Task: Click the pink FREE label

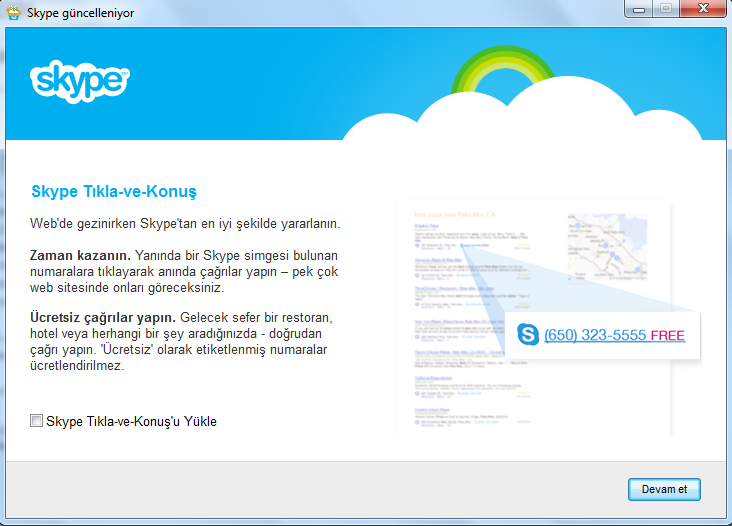Action: point(668,336)
